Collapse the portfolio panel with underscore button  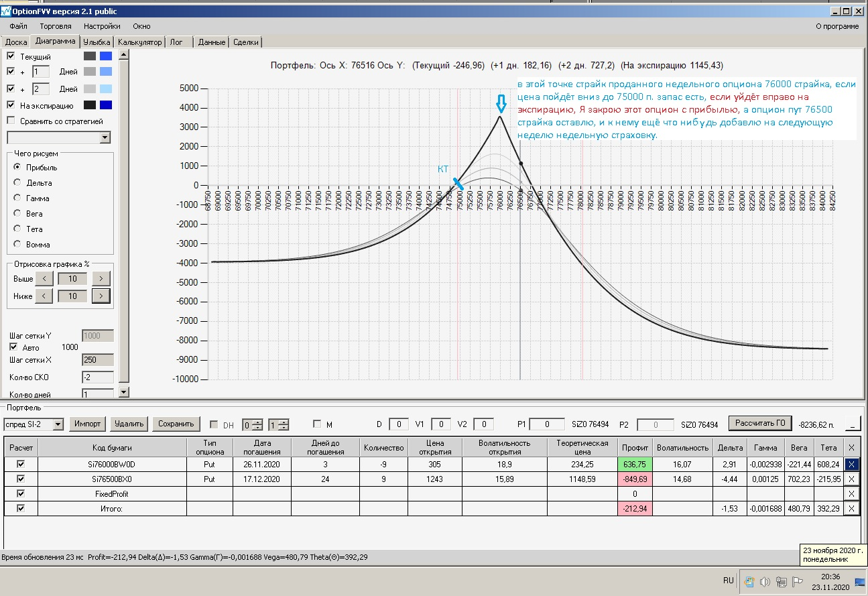pos(853,424)
